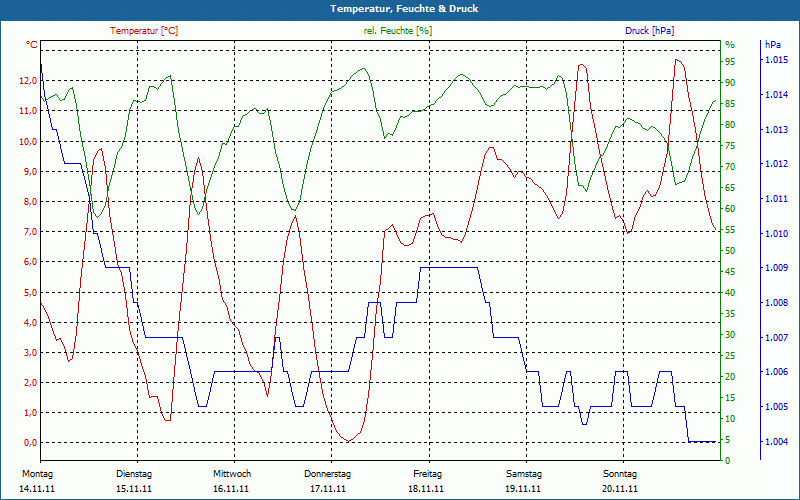Click the date '15.11.11'
The image size is (800, 500).
(134, 489)
